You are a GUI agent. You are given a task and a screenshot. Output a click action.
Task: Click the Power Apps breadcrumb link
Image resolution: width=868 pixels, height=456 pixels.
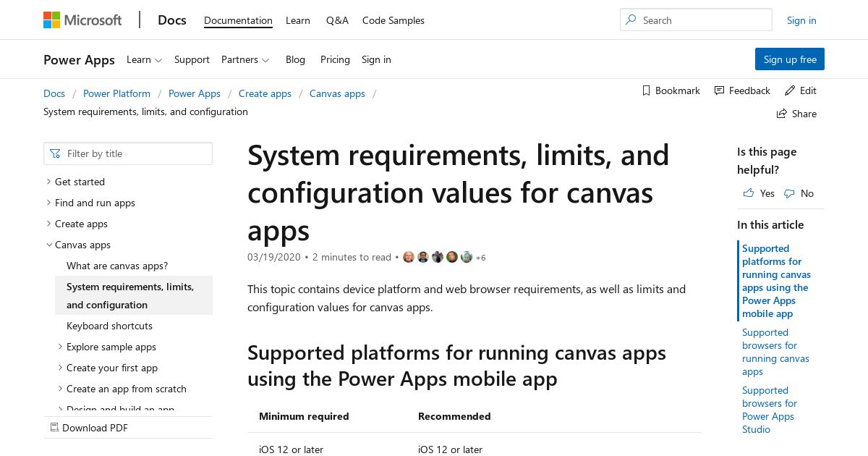tap(195, 93)
